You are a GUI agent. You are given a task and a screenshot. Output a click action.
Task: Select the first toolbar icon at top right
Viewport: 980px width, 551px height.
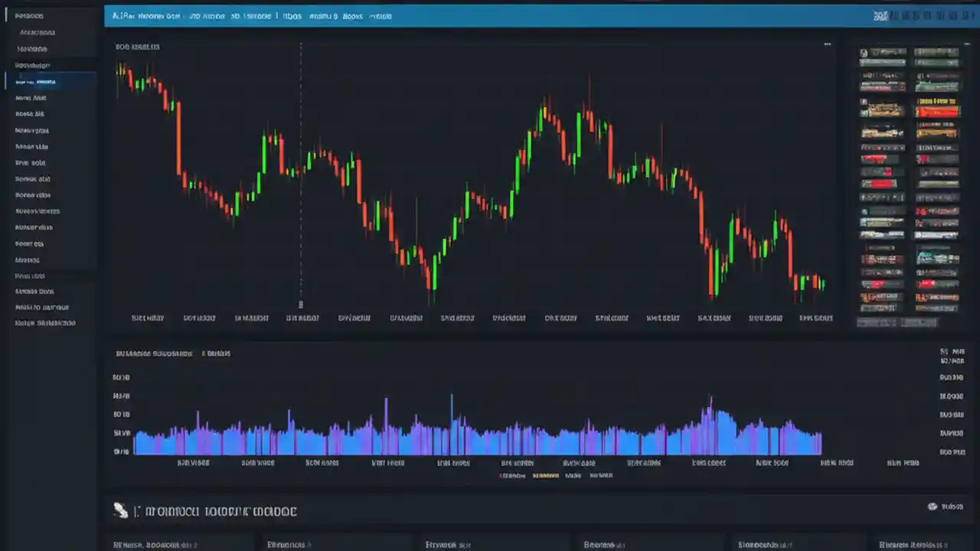[880, 15]
